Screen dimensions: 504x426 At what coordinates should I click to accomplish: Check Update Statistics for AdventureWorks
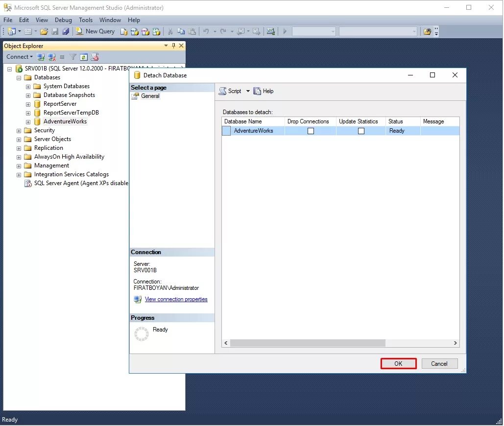(361, 131)
